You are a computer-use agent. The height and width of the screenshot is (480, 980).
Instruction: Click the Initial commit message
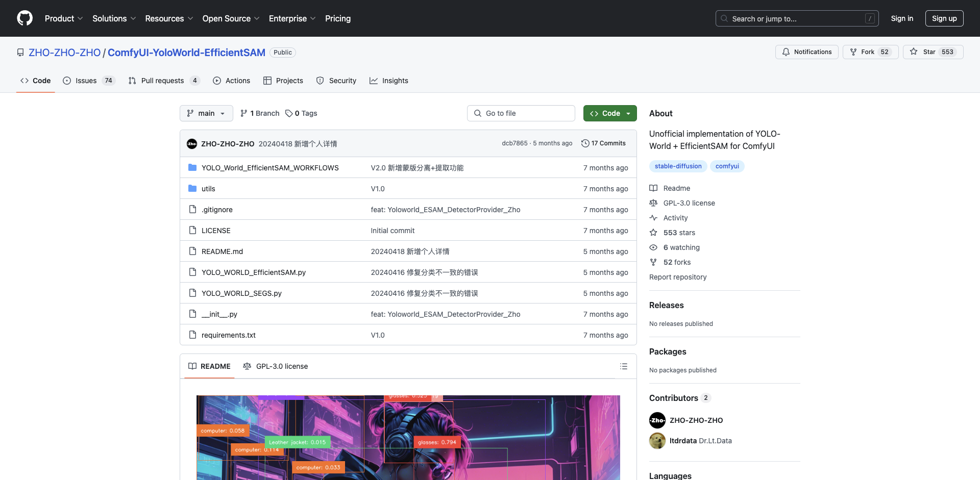tap(393, 231)
